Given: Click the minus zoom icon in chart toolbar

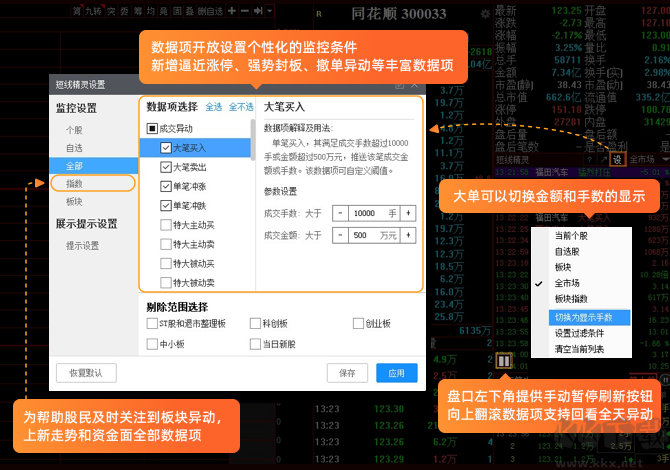Looking at the screenshot, I should pos(245,11).
